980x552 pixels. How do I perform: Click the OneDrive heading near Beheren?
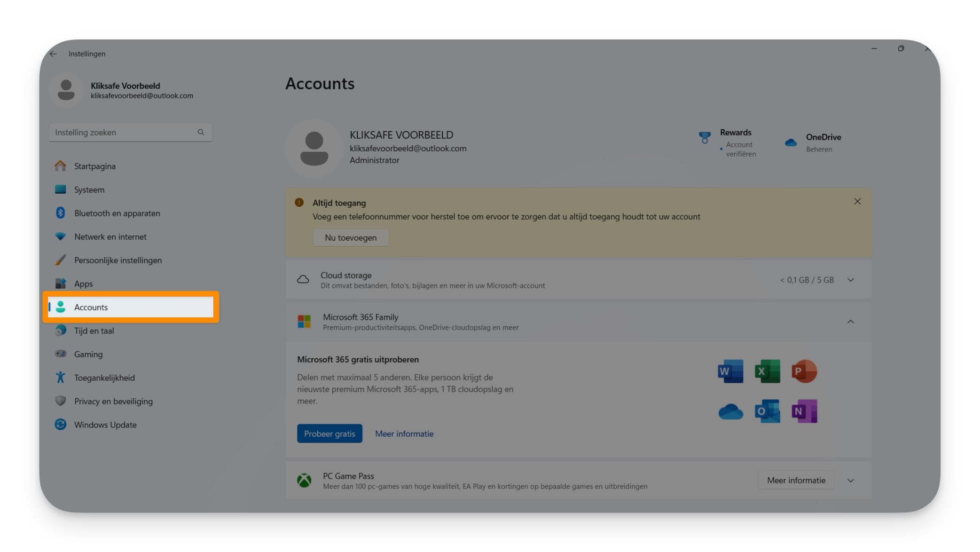pyautogui.click(x=823, y=137)
